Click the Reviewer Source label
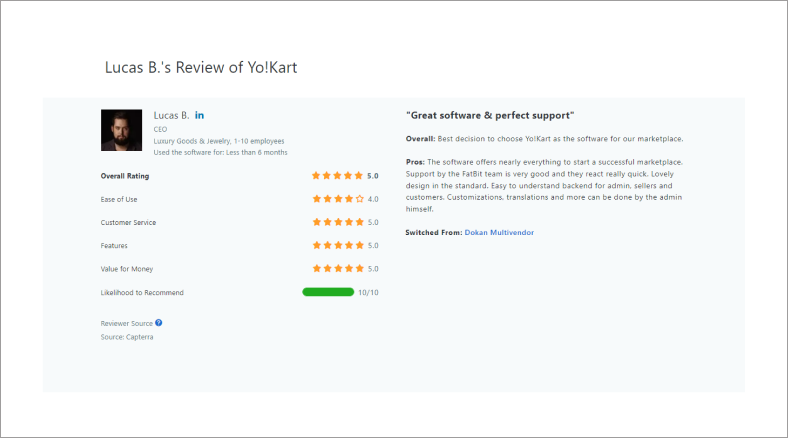 (126, 323)
